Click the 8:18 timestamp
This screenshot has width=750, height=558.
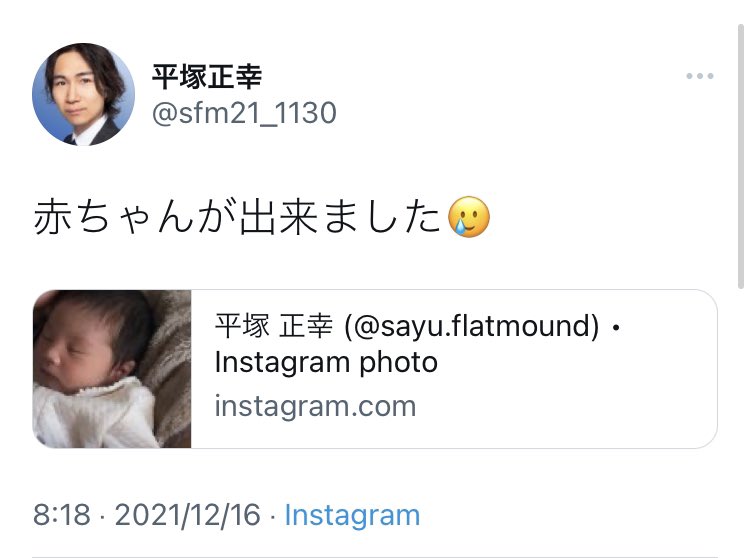[x=62, y=515]
